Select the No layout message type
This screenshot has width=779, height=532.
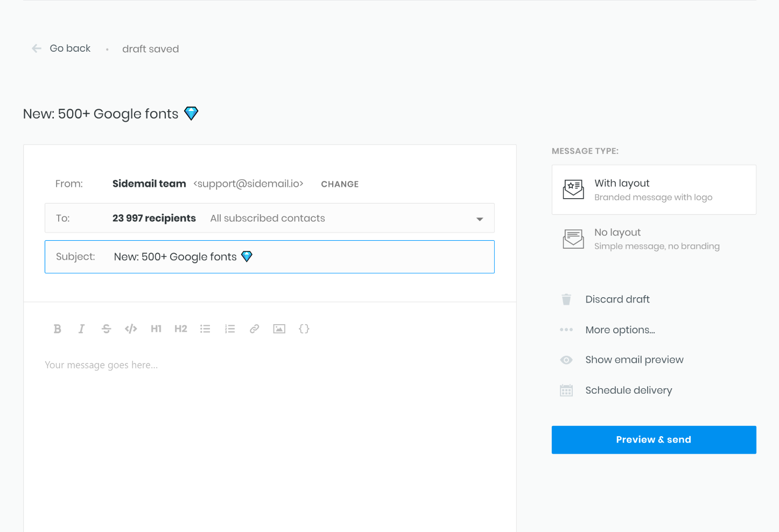pos(654,239)
